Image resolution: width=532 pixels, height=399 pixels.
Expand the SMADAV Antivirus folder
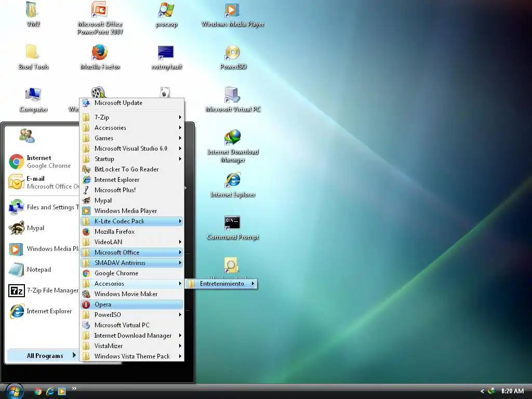[132, 263]
